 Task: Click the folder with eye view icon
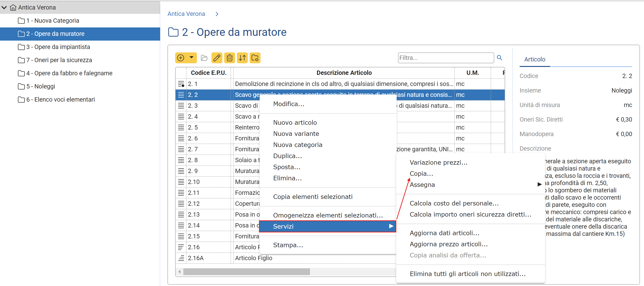click(255, 58)
